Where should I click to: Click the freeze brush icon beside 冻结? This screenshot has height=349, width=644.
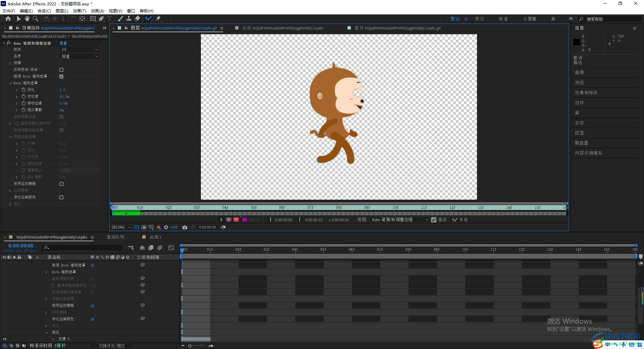455,219
